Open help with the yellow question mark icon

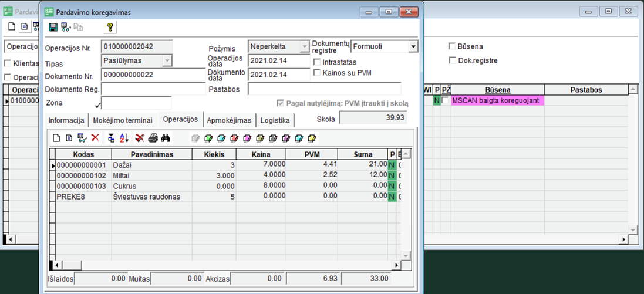[110, 28]
